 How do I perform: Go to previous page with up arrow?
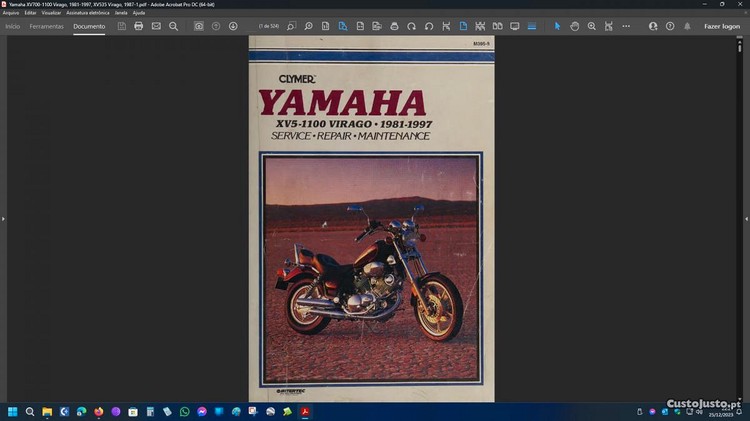point(216,26)
